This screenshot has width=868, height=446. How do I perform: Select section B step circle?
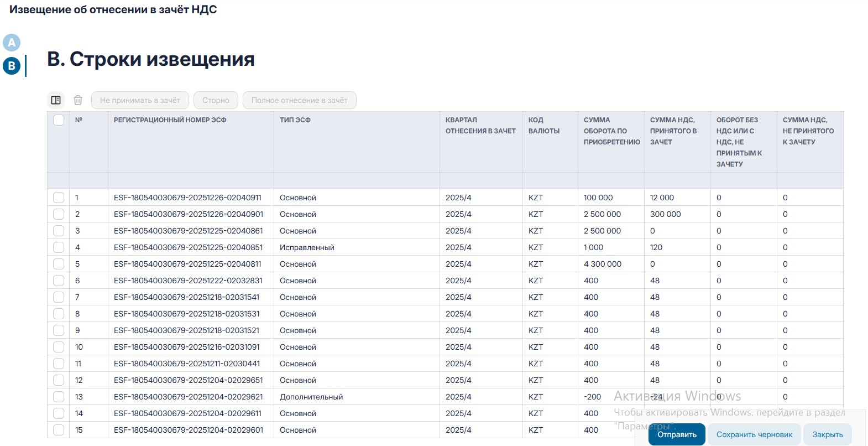click(x=12, y=66)
